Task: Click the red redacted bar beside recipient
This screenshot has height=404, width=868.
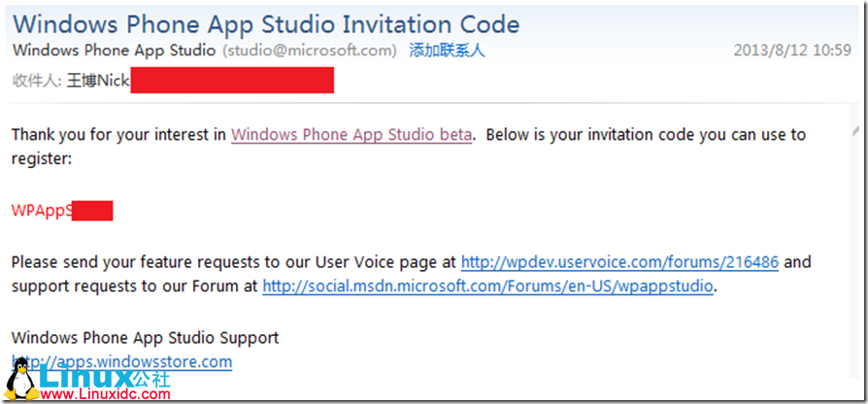Action: [x=232, y=82]
